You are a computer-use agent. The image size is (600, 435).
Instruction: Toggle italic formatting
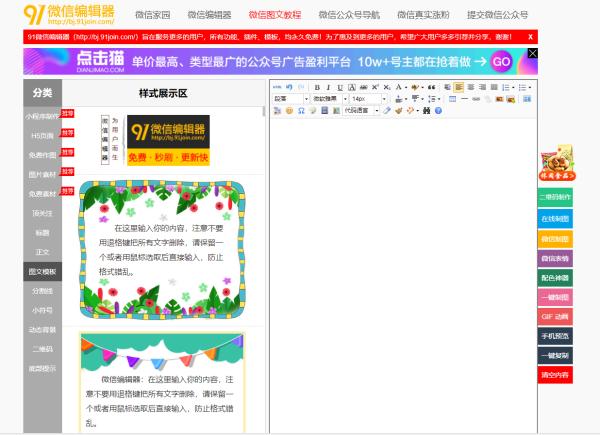328,87
